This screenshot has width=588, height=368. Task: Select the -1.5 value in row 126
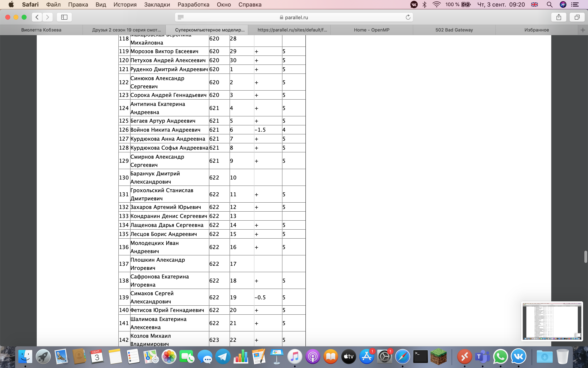[x=260, y=130]
